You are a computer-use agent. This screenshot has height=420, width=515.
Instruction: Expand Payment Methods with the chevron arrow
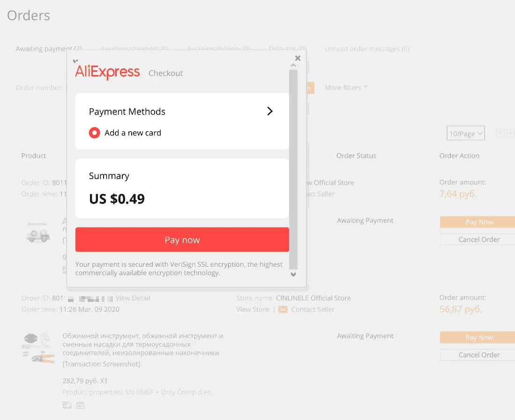(269, 111)
